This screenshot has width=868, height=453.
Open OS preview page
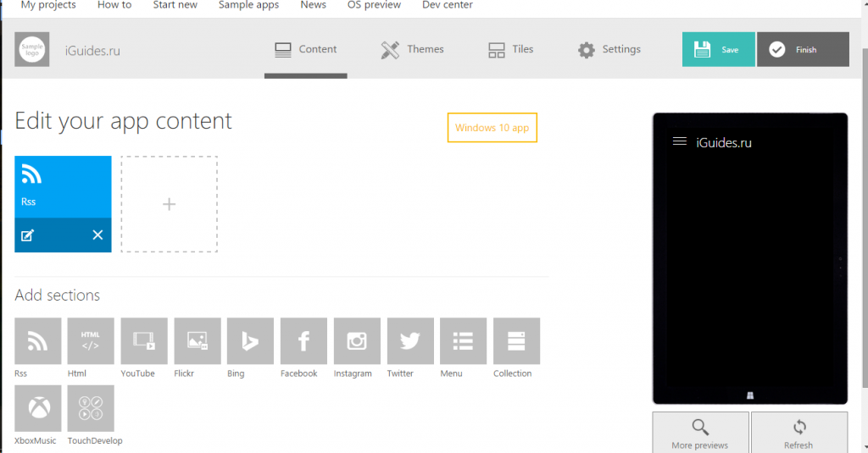pos(374,6)
